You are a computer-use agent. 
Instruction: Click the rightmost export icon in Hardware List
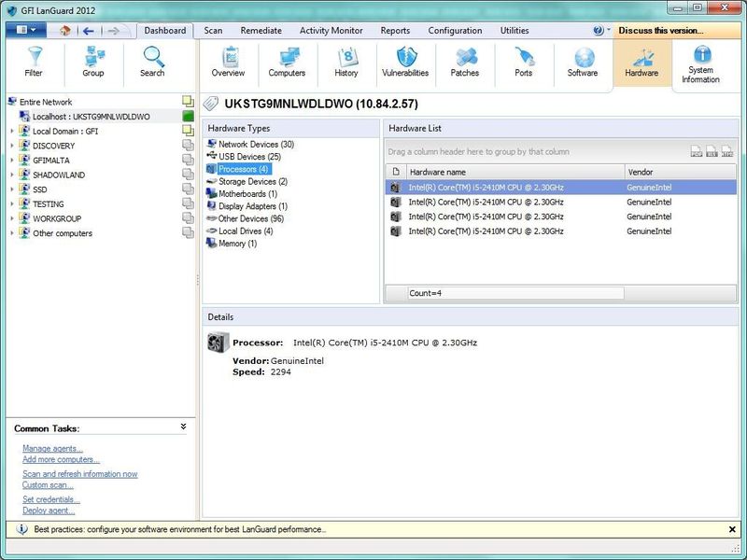pyautogui.click(x=727, y=151)
